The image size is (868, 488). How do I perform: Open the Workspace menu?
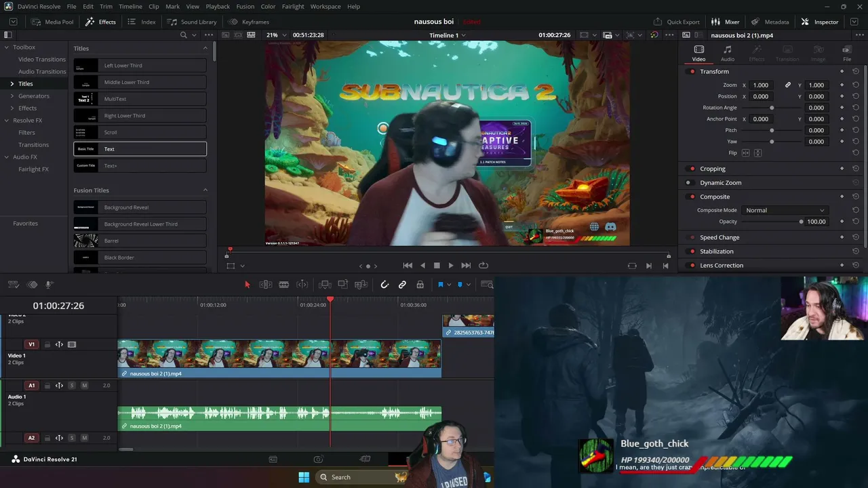click(325, 7)
